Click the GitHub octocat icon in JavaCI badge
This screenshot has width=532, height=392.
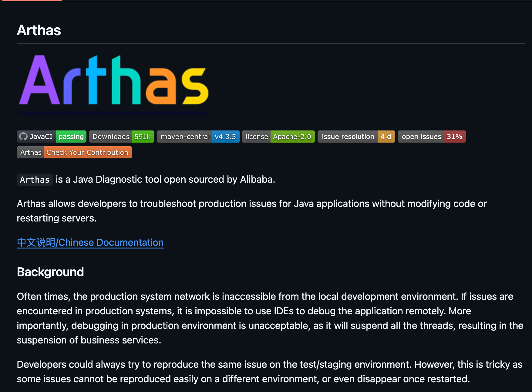(x=23, y=137)
